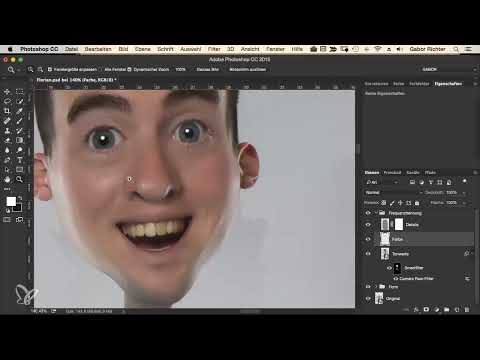Click the Quick Mask mode icon
Viewport: 480px width, 360px height.
point(7,220)
